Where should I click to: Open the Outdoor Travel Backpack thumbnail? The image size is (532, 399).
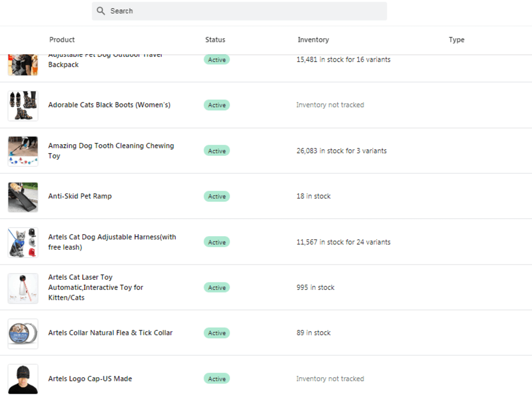tap(23, 65)
